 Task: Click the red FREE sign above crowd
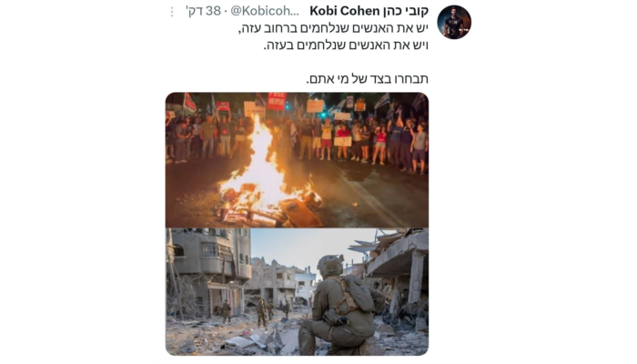[277, 101]
